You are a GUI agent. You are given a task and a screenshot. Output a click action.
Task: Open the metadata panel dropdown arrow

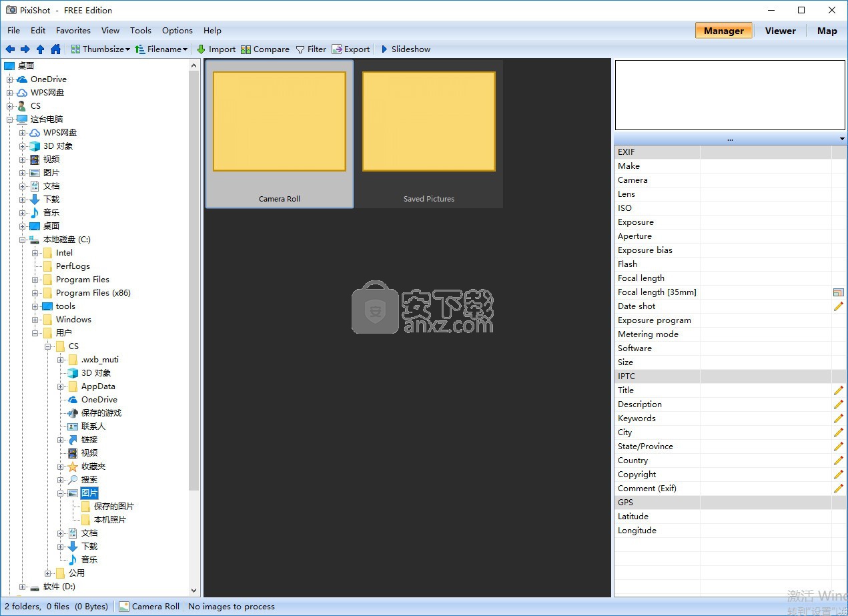843,139
